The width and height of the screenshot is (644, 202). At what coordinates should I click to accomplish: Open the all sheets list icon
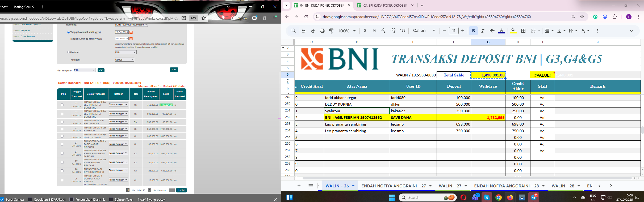311,186
